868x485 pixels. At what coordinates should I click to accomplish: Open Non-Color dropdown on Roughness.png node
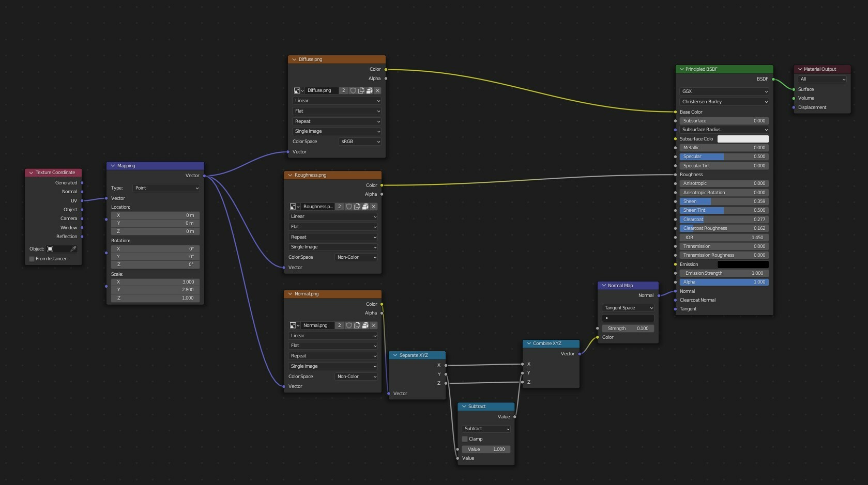pos(356,257)
